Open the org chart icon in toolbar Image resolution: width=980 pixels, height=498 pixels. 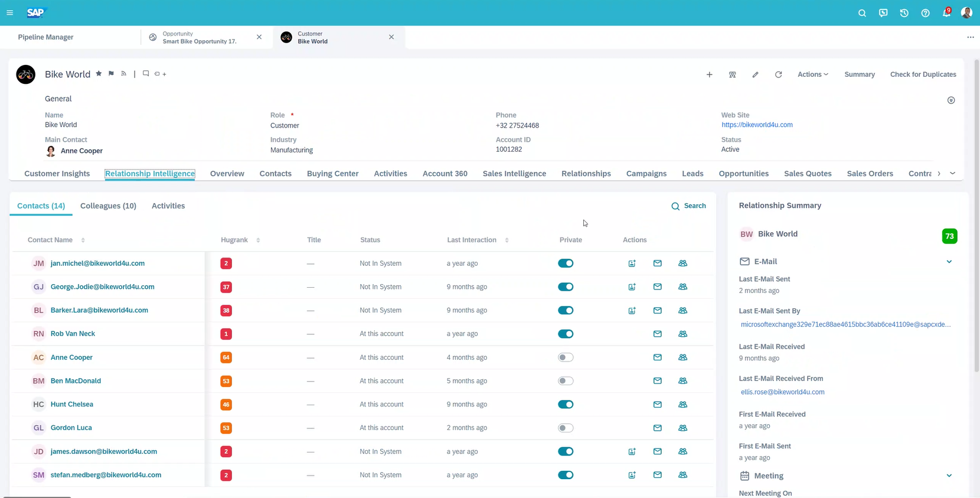click(733, 74)
